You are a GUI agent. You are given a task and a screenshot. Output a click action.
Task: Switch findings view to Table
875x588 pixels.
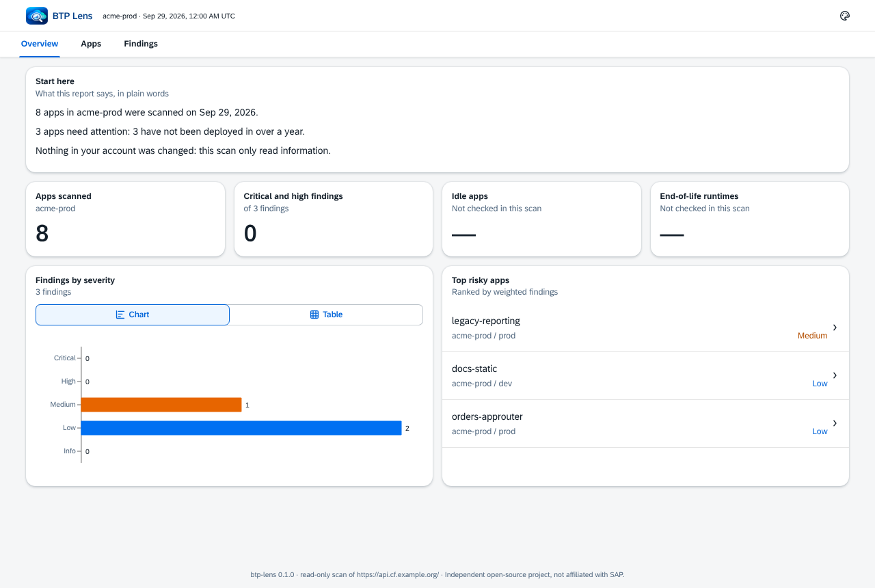point(326,315)
